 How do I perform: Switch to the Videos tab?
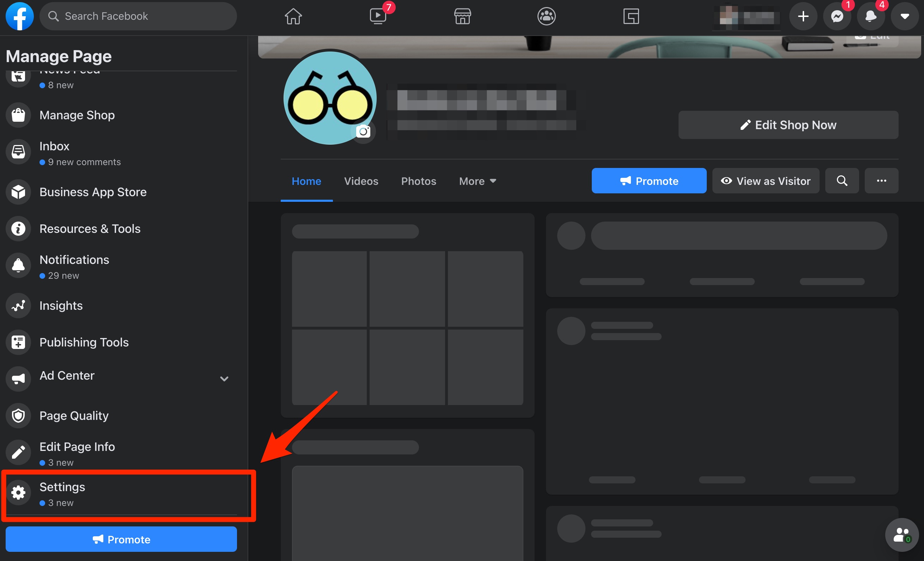click(361, 181)
